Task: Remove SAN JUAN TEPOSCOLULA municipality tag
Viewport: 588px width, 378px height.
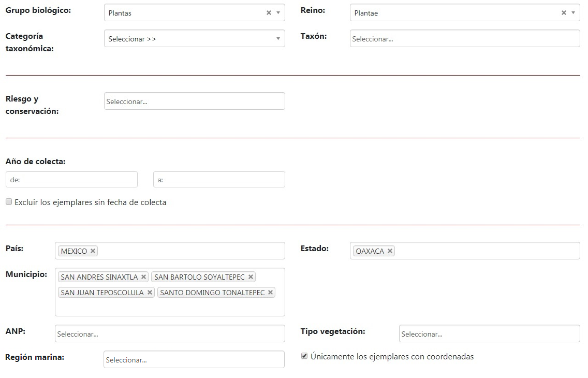Action: click(150, 293)
